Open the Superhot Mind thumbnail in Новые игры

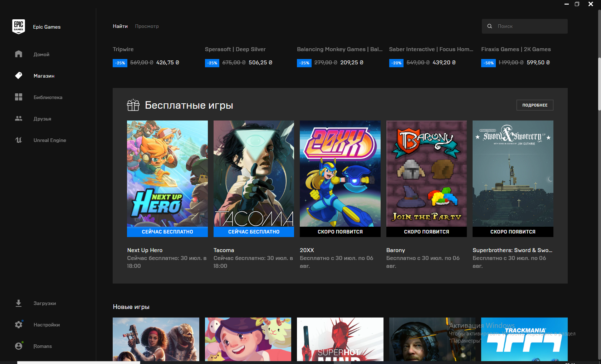[340, 339]
